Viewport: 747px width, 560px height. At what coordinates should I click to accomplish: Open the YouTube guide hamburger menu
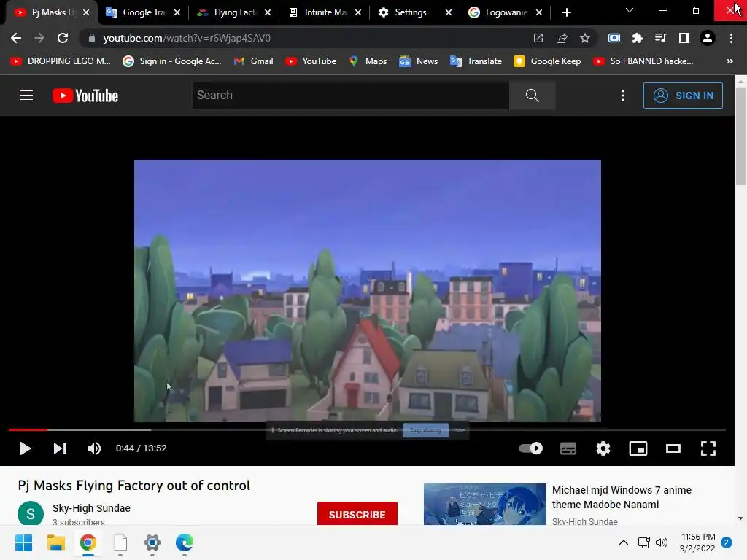coord(26,96)
